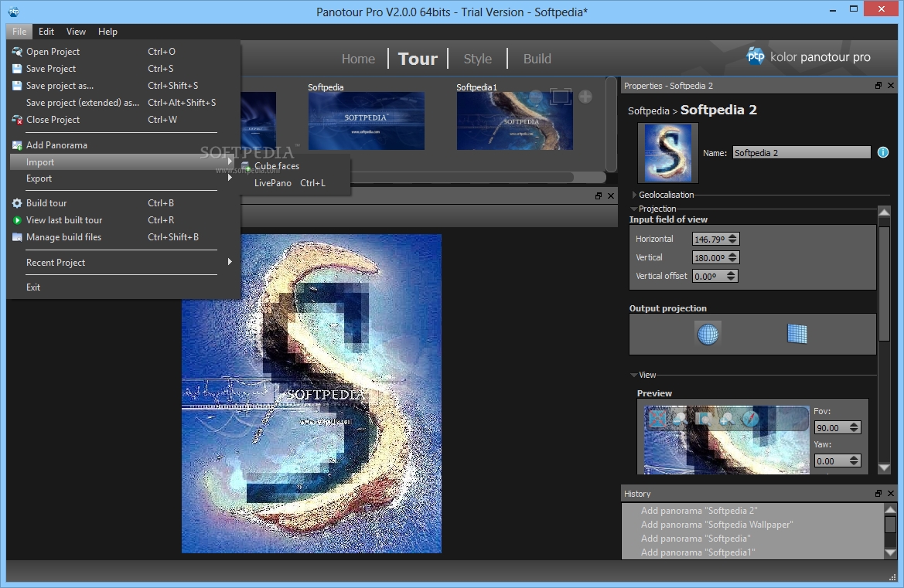The height and width of the screenshot is (588, 904).
Task: Click the Save Project disk icon
Action: (x=17, y=69)
